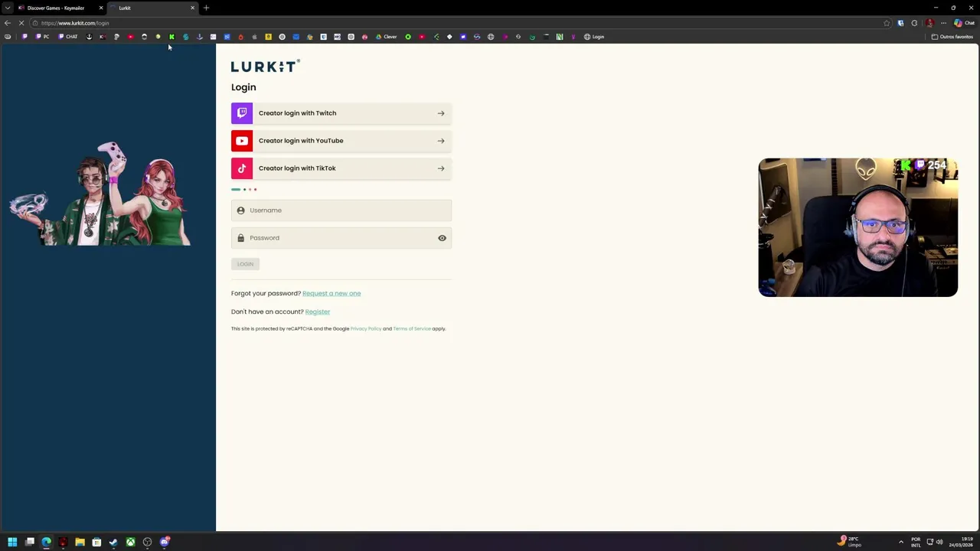The image size is (980, 551).
Task: Open the Register link
Action: click(318, 311)
